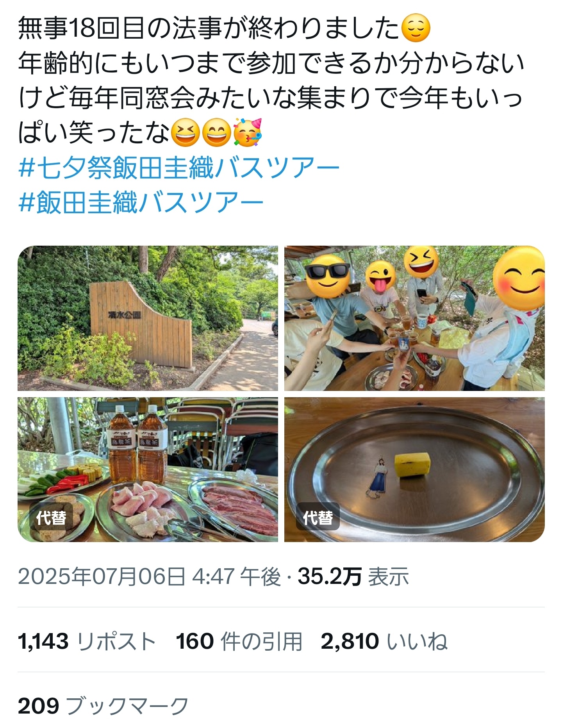The image size is (562, 728).
Task: Click the party face emoji in the tweet text
Action: (247, 133)
